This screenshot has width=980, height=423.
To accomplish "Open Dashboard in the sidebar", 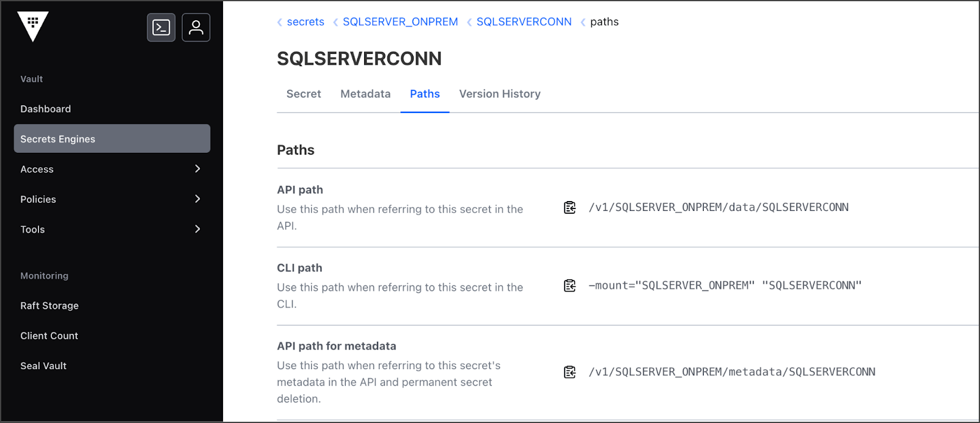I will coord(46,109).
